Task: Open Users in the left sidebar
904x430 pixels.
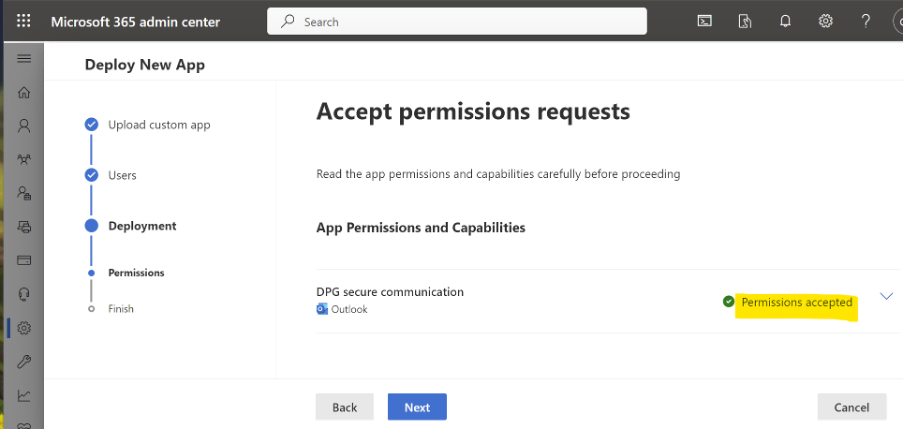Action: pyautogui.click(x=24, y=126)
